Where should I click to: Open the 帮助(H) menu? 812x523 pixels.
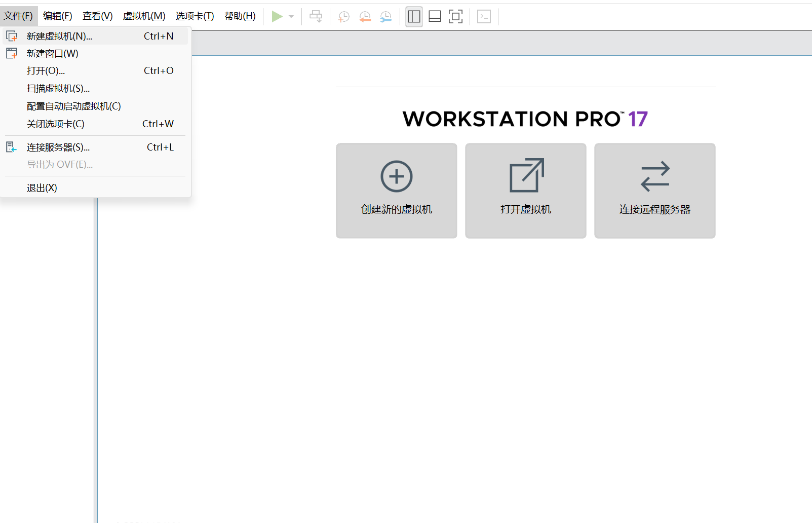tap(240, 16)
